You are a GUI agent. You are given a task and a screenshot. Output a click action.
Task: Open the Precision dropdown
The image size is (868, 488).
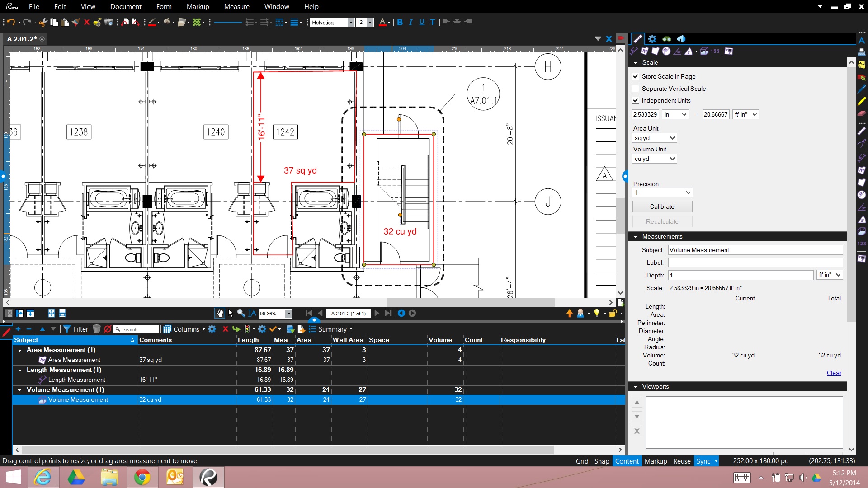tap(662, 192)
